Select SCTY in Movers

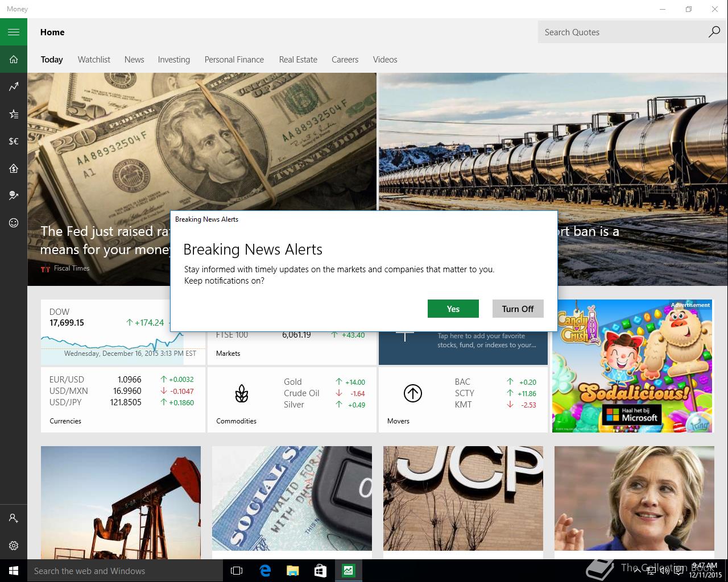coord(495,393)
